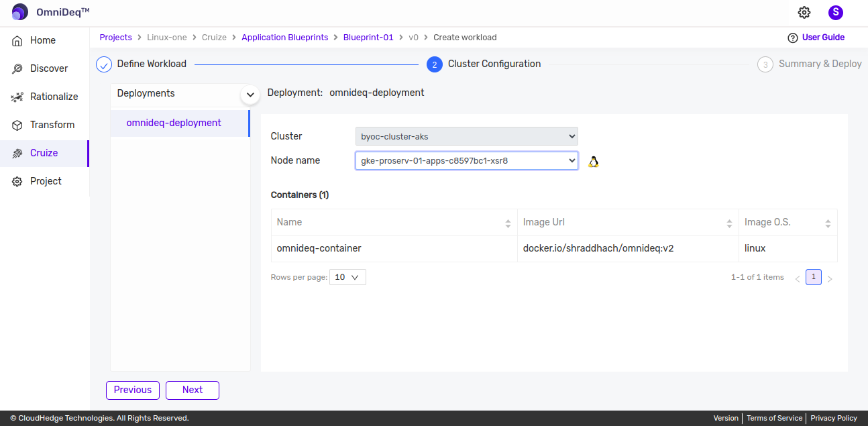Sort the Image Url column
The image size is (868, 426).
point(729,223)
